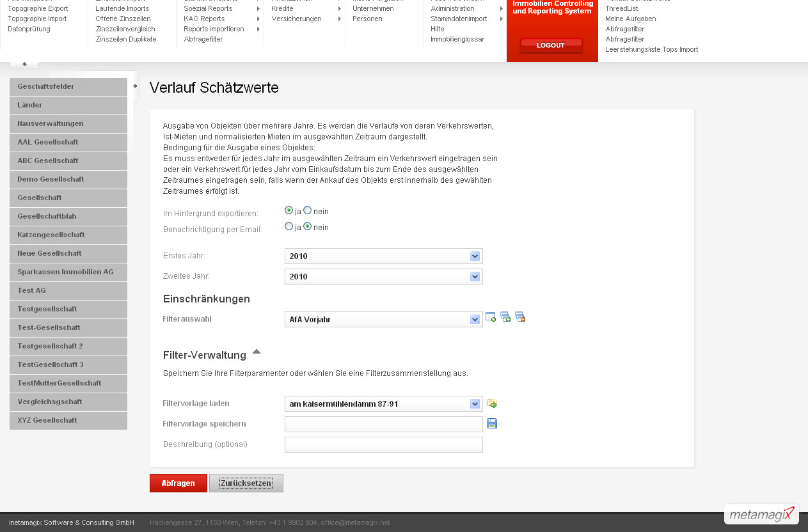Select Hausverwaltungen in the sidebar
808x532 pixels.
(x=68, y=123)
